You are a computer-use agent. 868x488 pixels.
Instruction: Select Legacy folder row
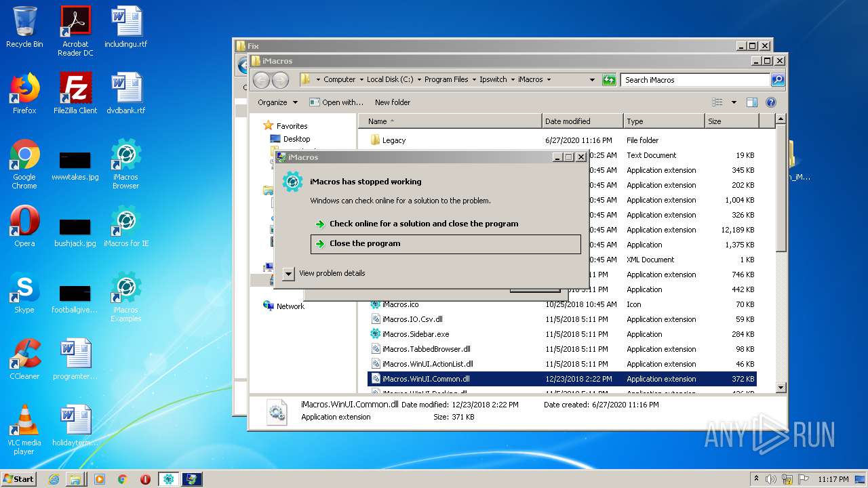[562, 140]
